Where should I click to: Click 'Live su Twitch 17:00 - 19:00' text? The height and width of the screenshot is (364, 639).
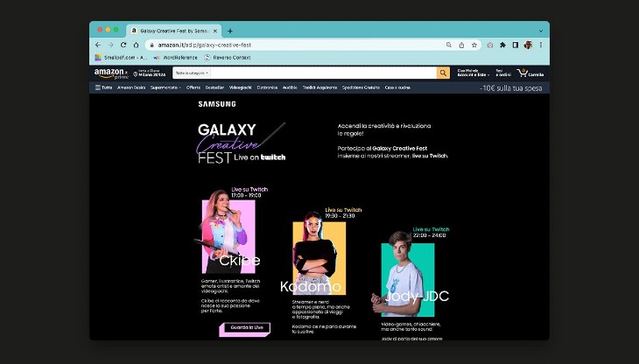point(249,192)
